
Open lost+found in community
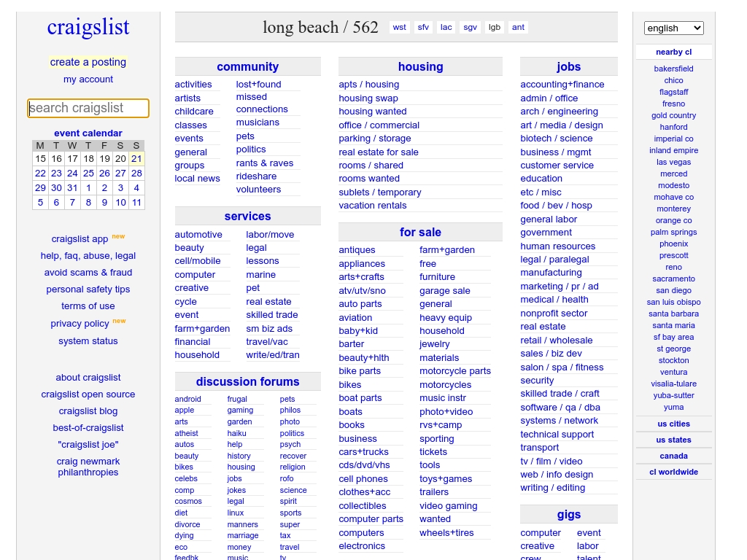259,85
